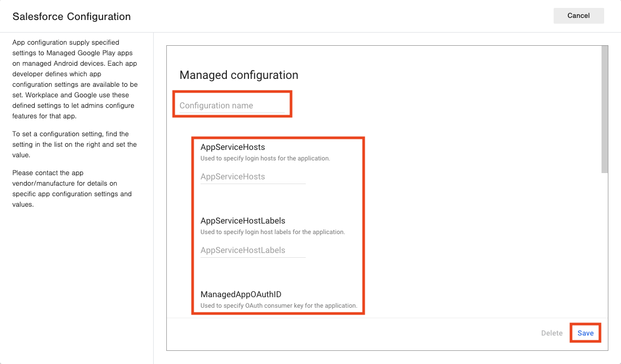Click the configuration settings instruction paragraph
This screenshot has height=364, width=621.
pos(75,144)
